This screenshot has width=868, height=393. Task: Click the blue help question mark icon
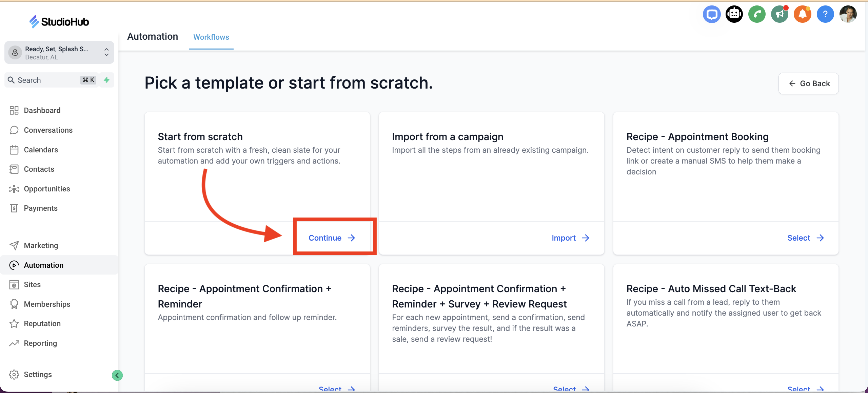click(825, 14)
